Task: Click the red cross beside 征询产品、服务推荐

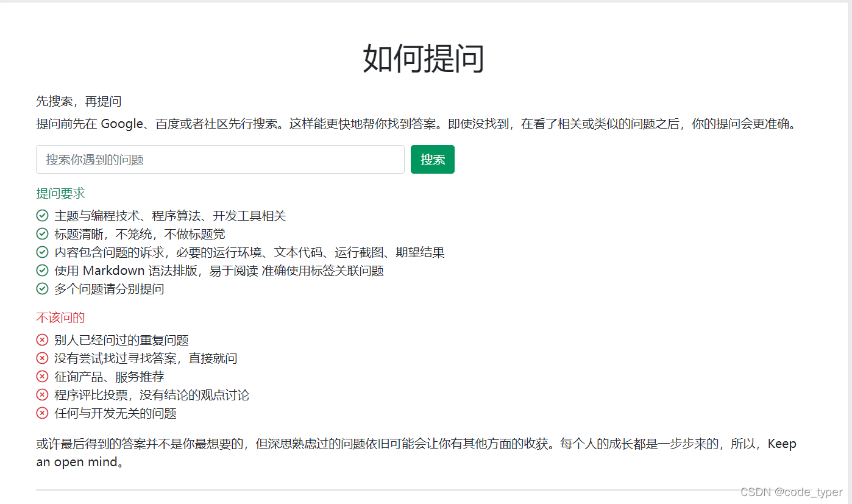Action: point(42,377)
